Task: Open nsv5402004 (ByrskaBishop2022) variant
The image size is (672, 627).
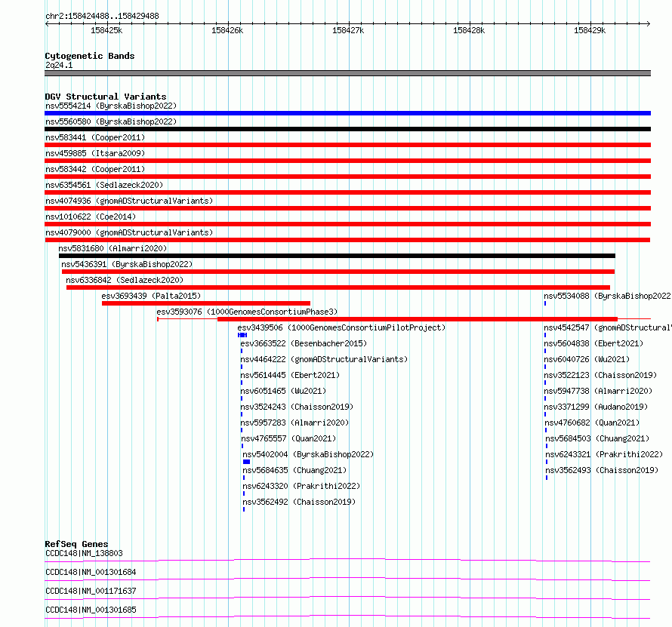Action: click(x=308, y=454)
